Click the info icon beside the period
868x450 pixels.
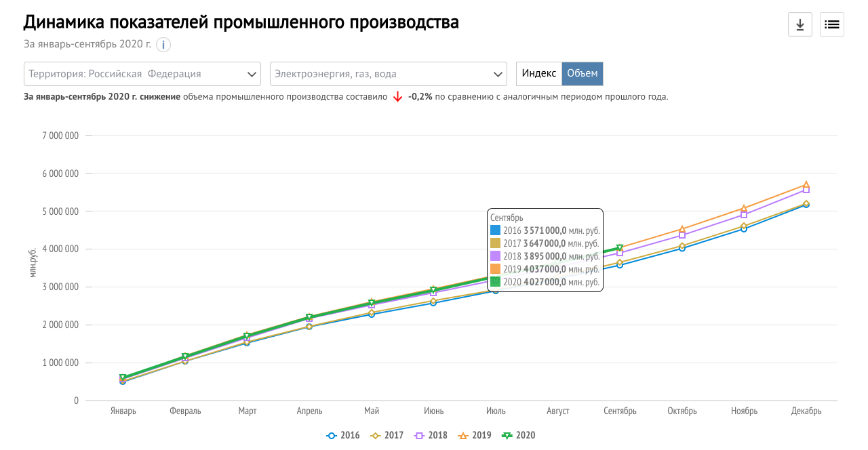click(163, 45)
